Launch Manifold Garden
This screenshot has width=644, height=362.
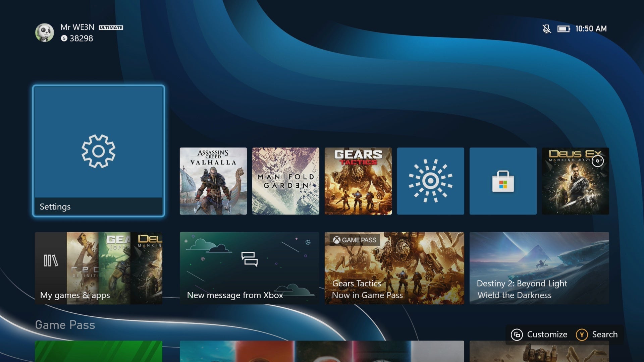(285, 181)
